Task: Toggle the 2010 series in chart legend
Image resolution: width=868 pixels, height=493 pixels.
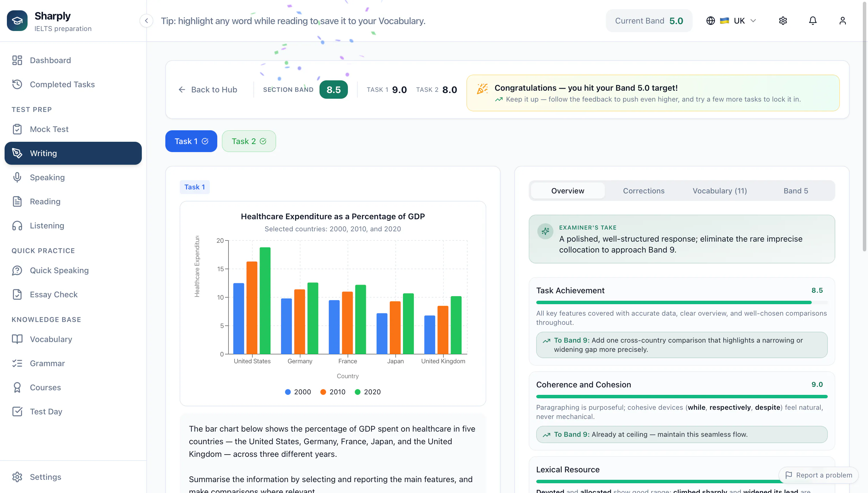Action: [x=333, y=392]
